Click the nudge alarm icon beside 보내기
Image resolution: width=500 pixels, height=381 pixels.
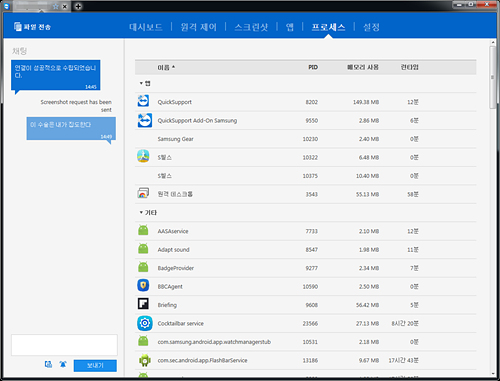(63, 364)
